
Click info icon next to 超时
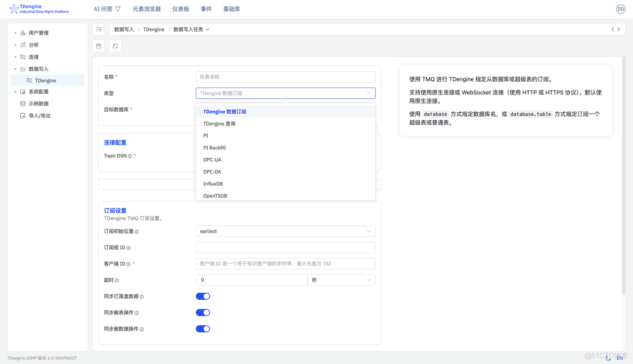point(117,280)
